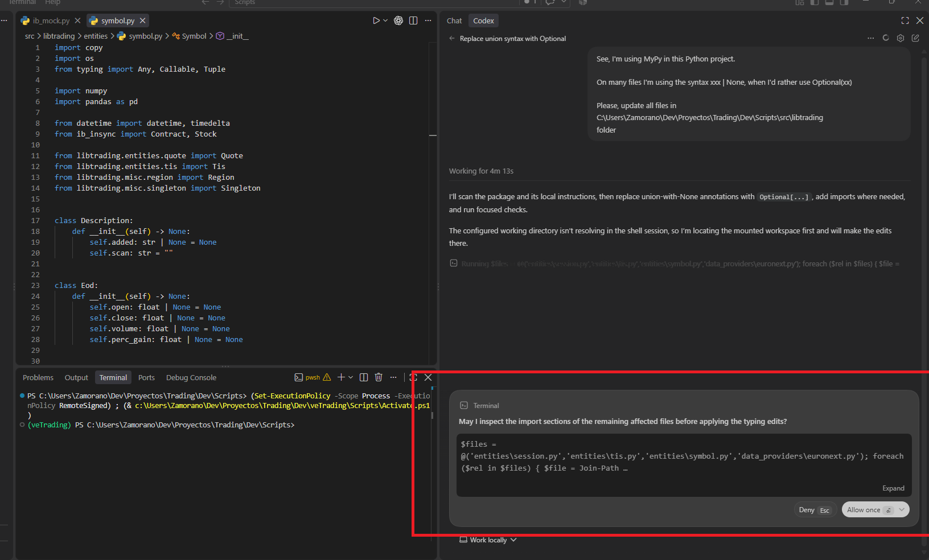Open the Allow once options arrow
This screenshot has width=929, height=560.
click(x=902, y=510)
